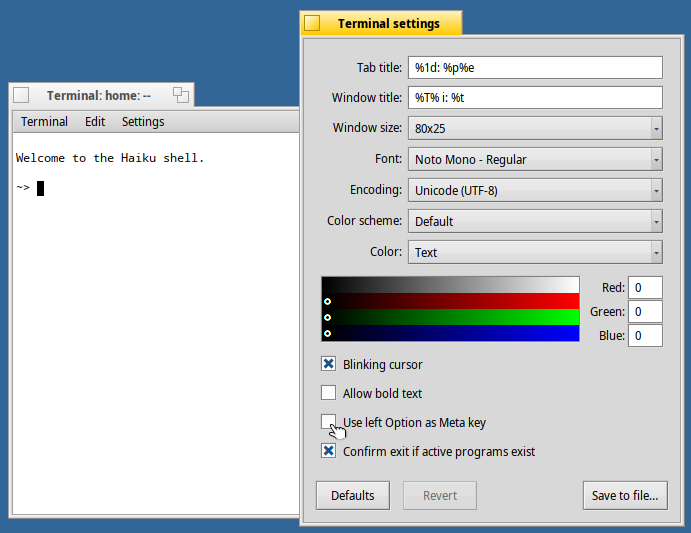
Task: Close the Terminal settings window
Action: click(x=312, y=24)
